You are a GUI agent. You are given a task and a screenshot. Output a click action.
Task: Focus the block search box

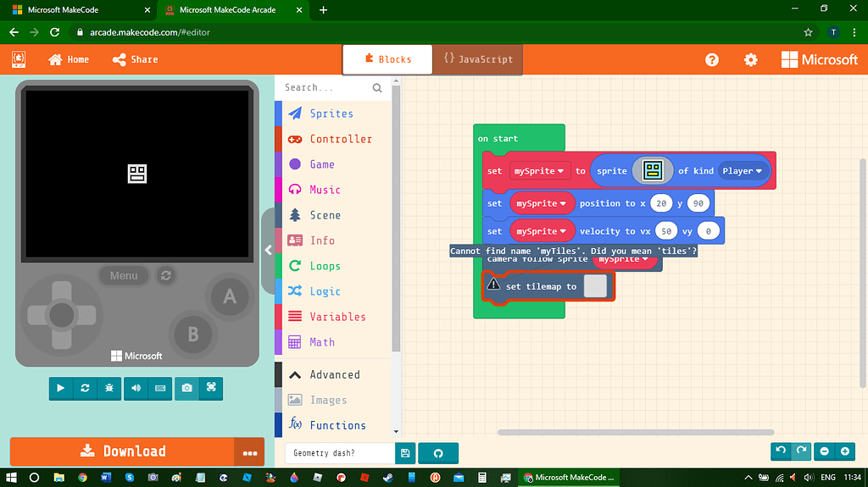pos(326,87)
